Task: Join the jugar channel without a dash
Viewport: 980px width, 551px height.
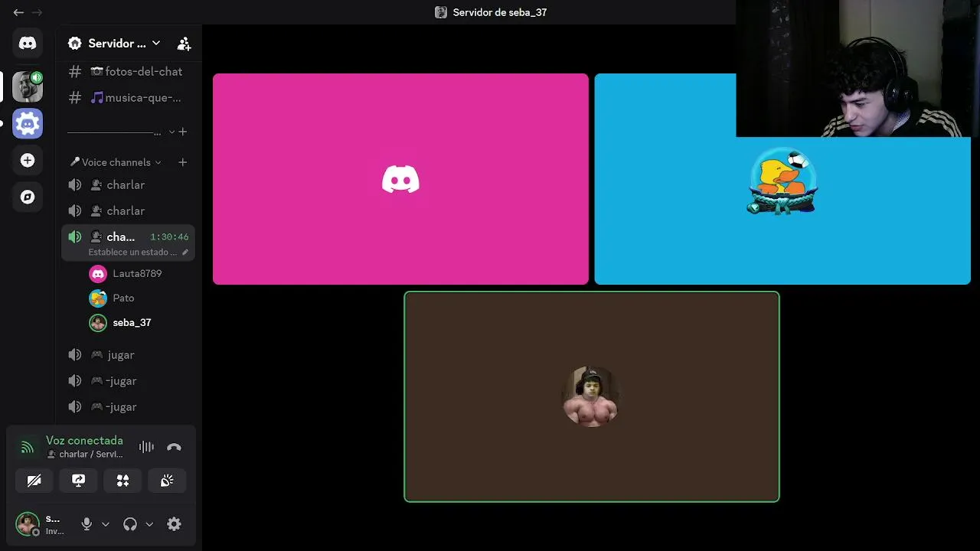Action: (x=129, y=354)
